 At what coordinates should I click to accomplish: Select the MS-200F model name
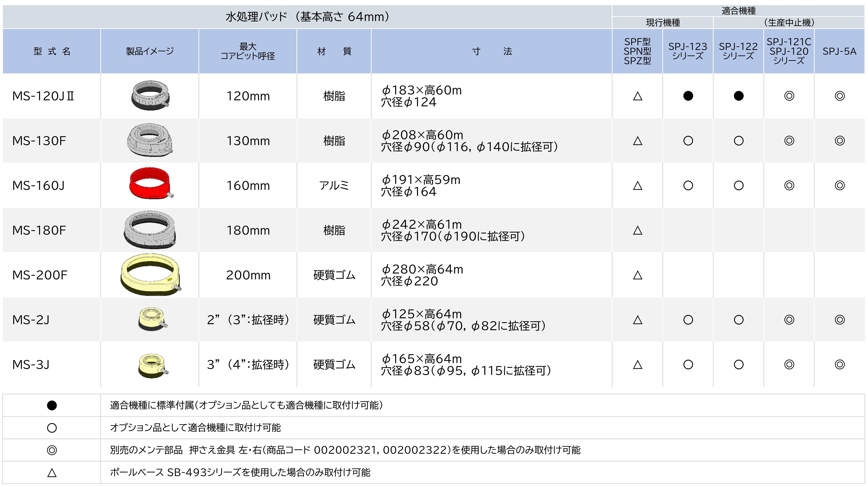click(x=40, y=275)
